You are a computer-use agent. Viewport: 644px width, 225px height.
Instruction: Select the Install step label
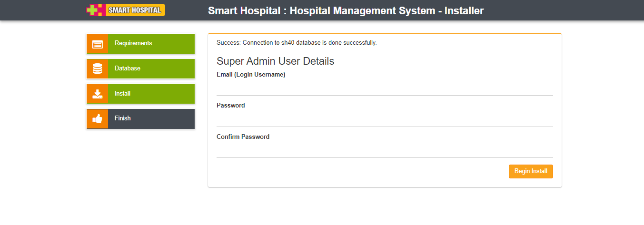122,94
